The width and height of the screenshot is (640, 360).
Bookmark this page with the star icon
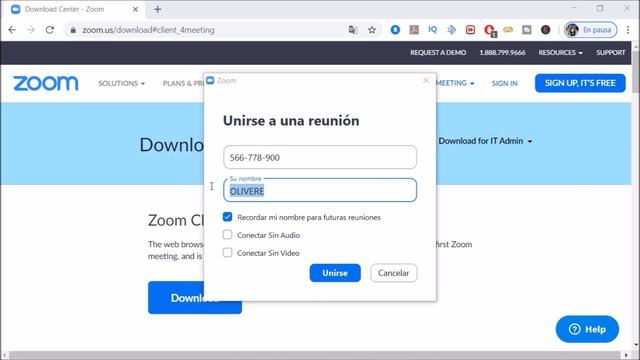(x=372, y=30)
